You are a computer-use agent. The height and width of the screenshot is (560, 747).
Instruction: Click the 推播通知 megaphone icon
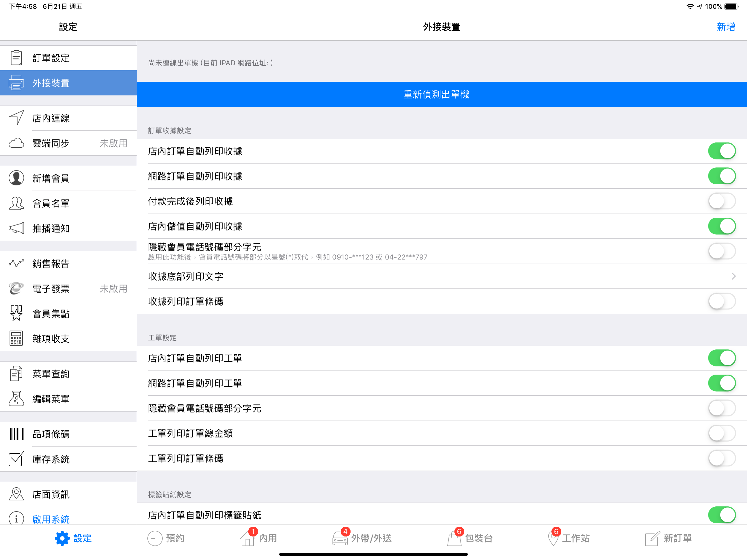click(x=16, y=228)
